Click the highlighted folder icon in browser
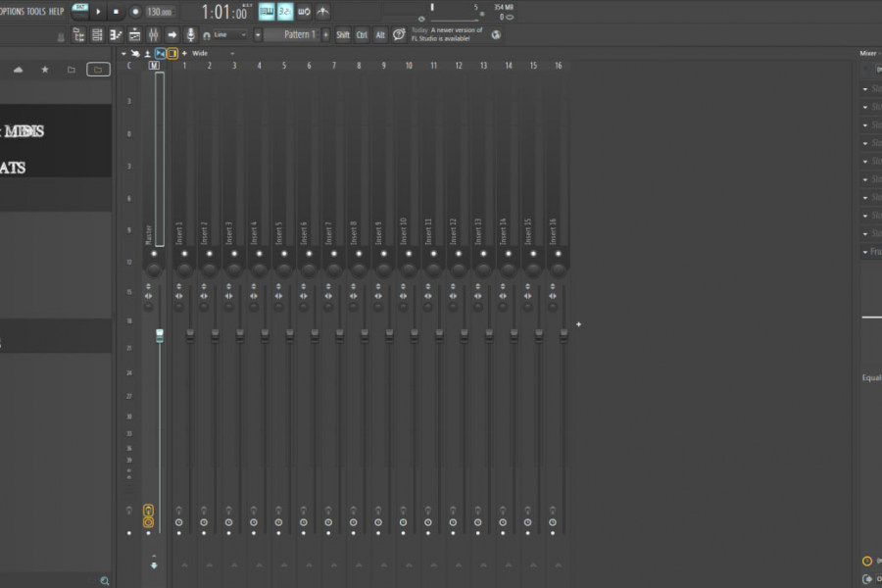 98,70
